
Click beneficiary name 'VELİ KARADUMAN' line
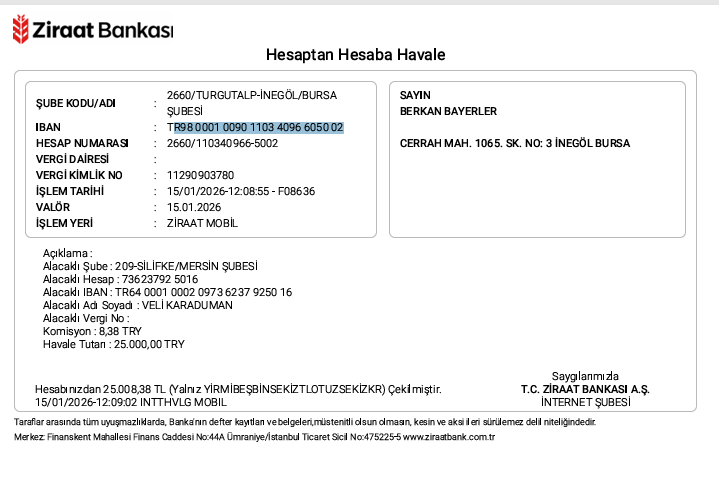pos(138,305)
